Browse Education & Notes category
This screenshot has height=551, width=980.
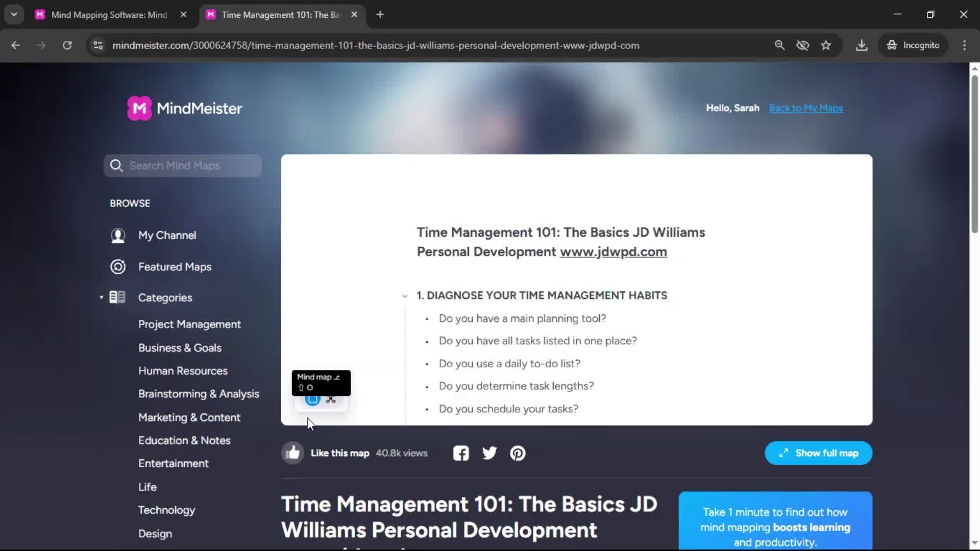(184, 440)
